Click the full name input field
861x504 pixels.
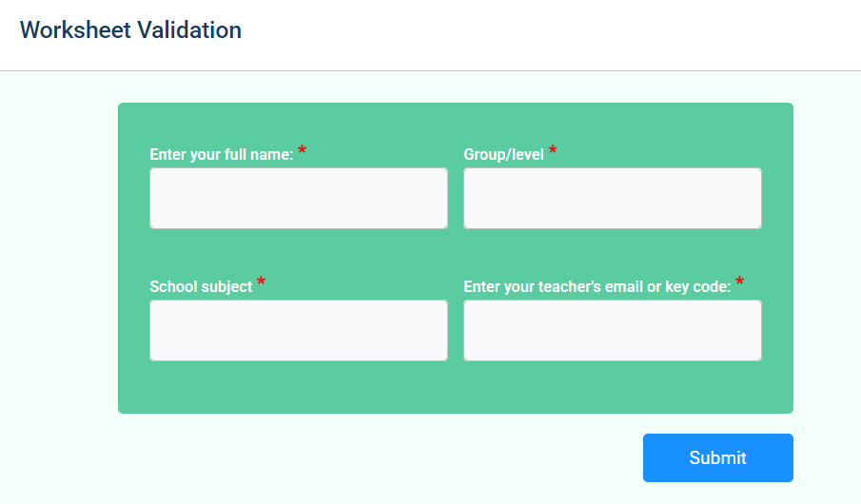pyautogui.click(x=298, y=198)
